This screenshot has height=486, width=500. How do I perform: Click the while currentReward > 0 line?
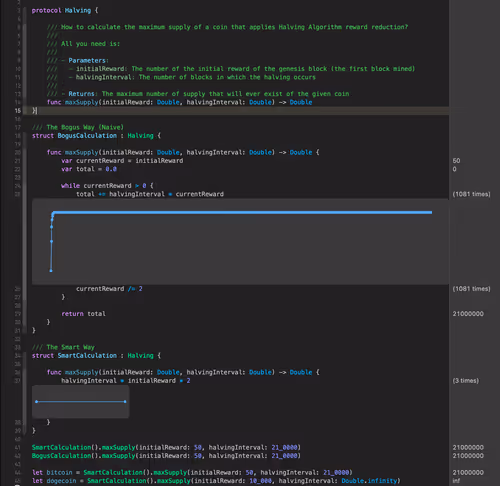click(107, 186)
